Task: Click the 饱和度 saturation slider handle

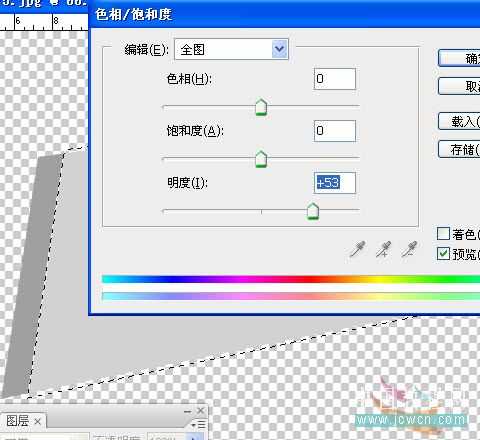Action: pos(261,159)
